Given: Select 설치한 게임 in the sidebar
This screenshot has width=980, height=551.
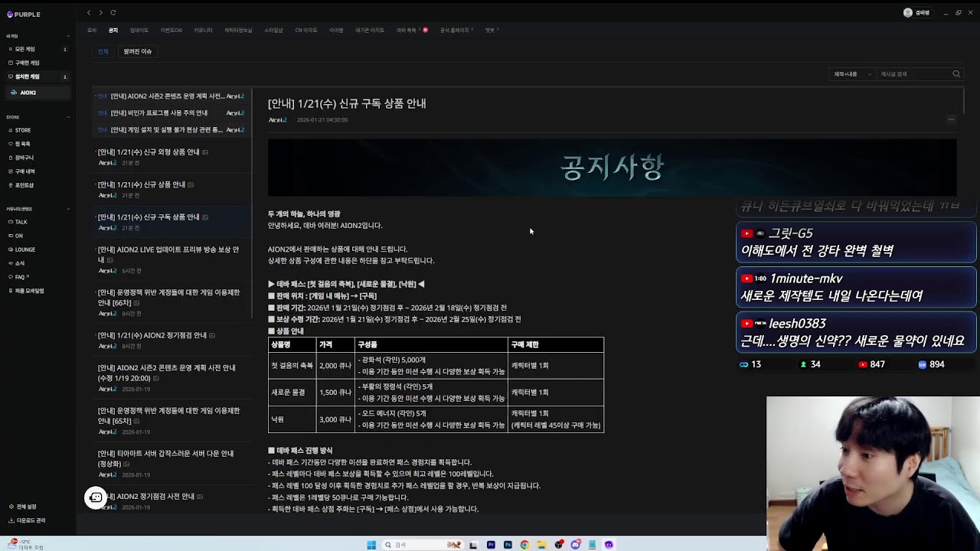Looking at the screenshot, I should (x=38, y=77).
